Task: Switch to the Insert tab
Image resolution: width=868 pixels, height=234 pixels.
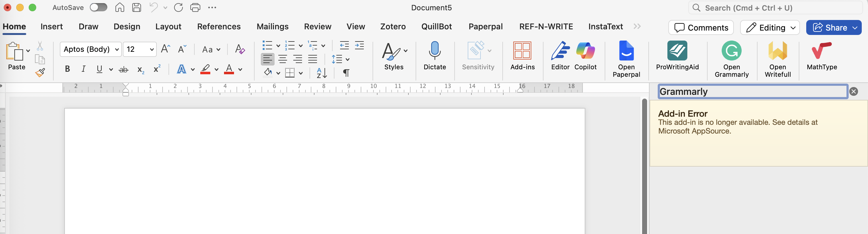Action: point(51,26)
